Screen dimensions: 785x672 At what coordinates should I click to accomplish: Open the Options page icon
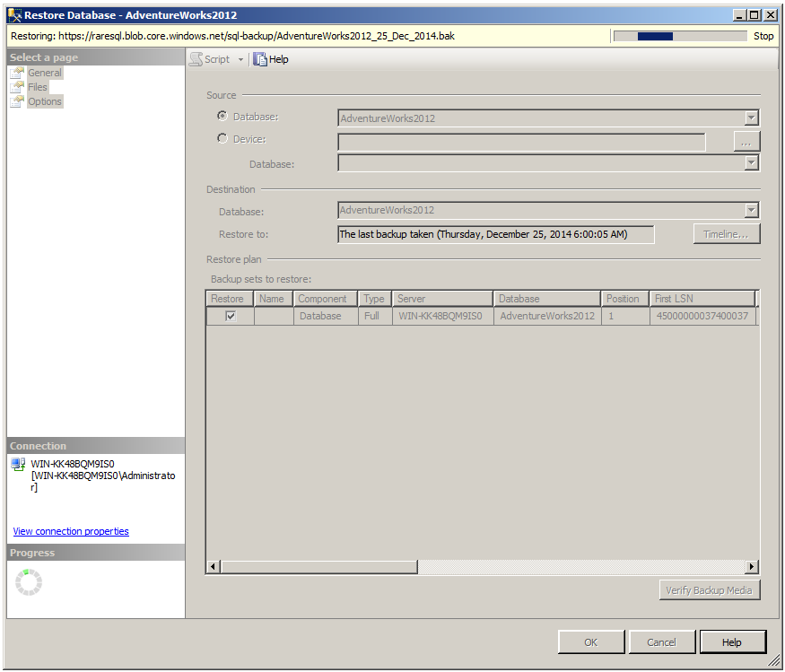pos(17,101)
